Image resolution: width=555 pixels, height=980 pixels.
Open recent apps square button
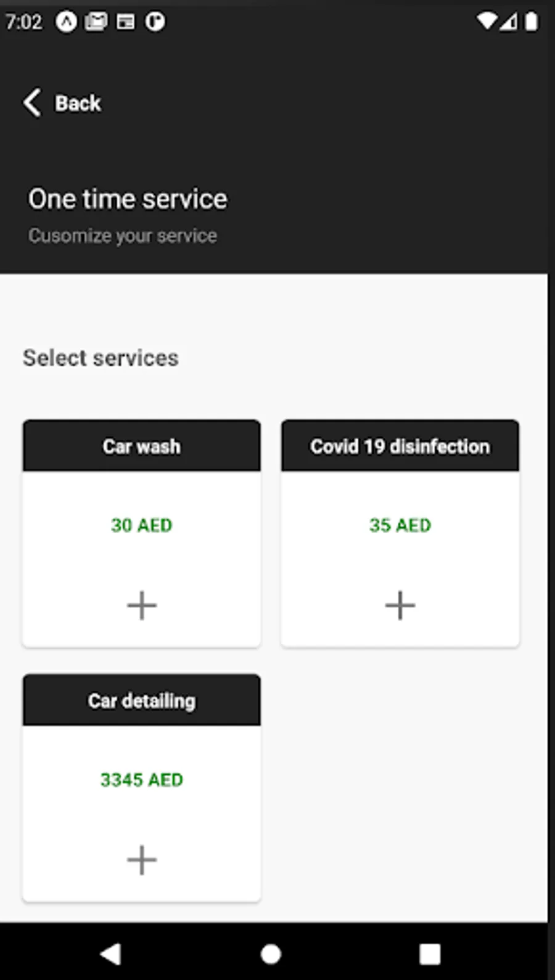pos(430,953)
